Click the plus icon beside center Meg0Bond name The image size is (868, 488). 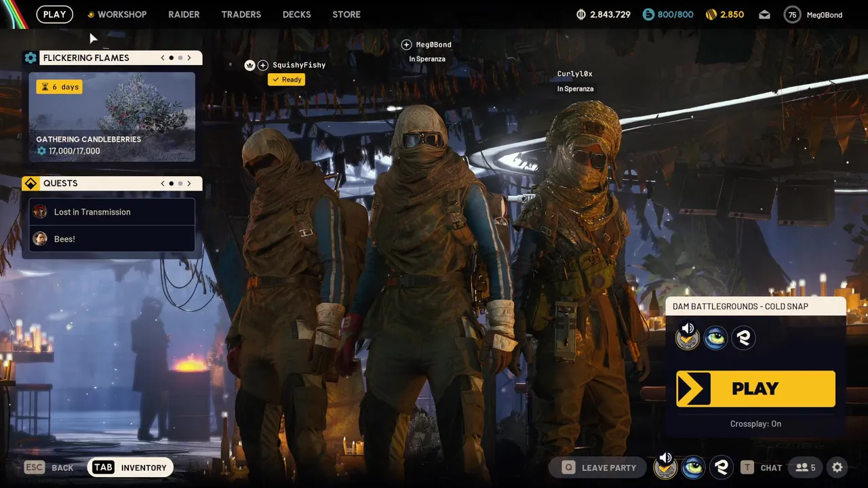[x=406, y=45]
